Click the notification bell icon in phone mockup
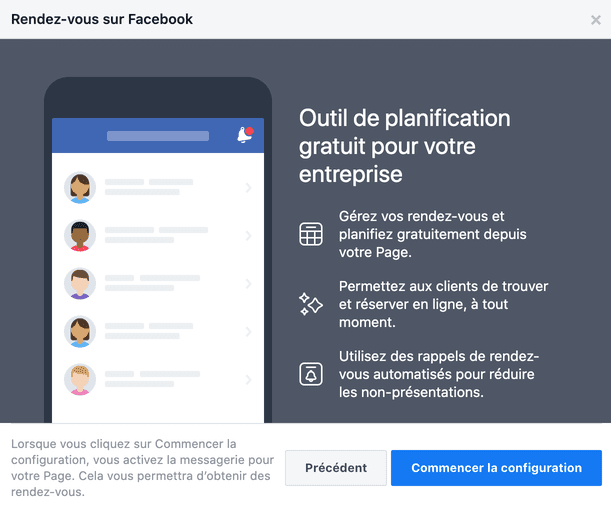This screenshot has height=511, width=611. (245, 135)
